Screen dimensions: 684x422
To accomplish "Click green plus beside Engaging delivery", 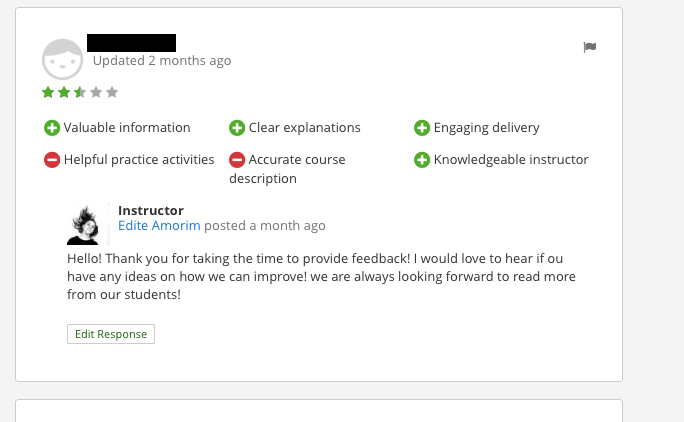I will (422, 128).
